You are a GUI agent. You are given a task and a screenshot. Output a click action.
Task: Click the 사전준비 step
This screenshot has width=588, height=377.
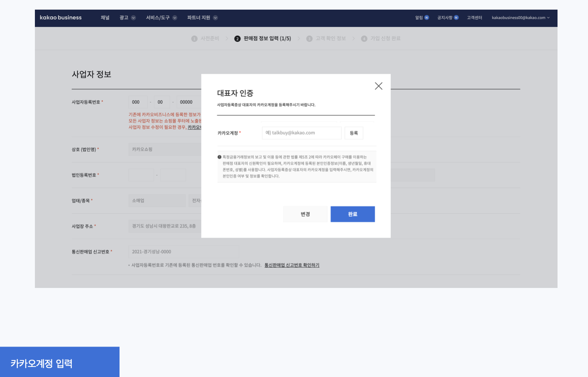click(205, 39)
